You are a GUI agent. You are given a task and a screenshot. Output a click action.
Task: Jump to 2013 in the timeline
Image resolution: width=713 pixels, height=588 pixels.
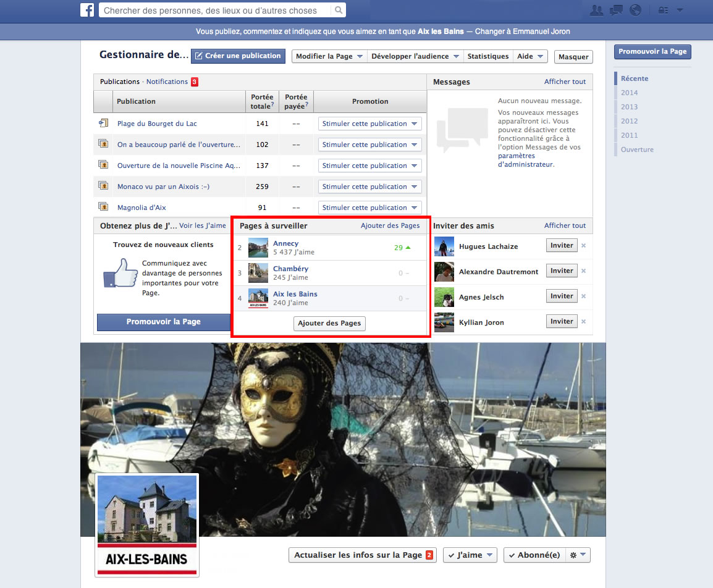pyautogui.click(x=629, y=107)
